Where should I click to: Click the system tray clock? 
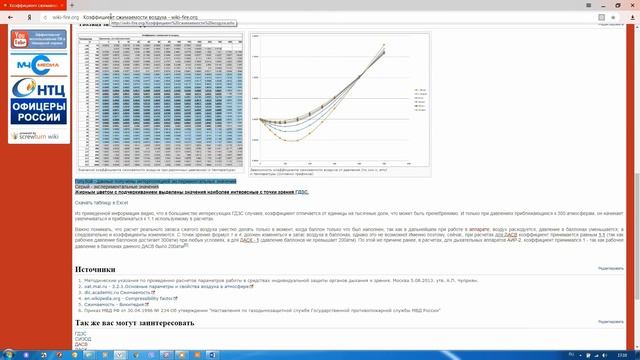click(x=622, y=356)
